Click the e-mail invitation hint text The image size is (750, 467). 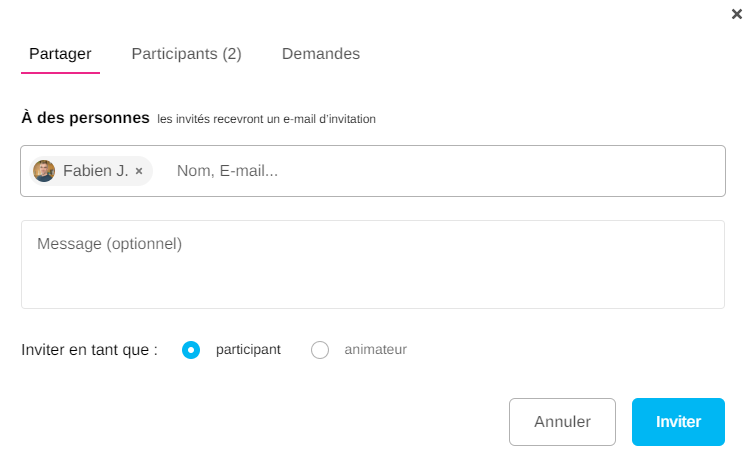[x=266, y=119]
